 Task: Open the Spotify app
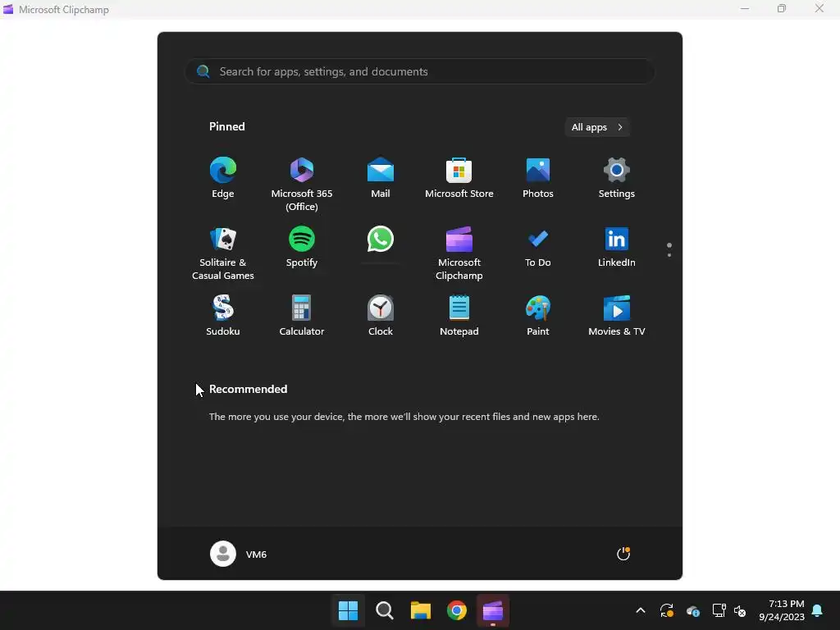point(302,248)
